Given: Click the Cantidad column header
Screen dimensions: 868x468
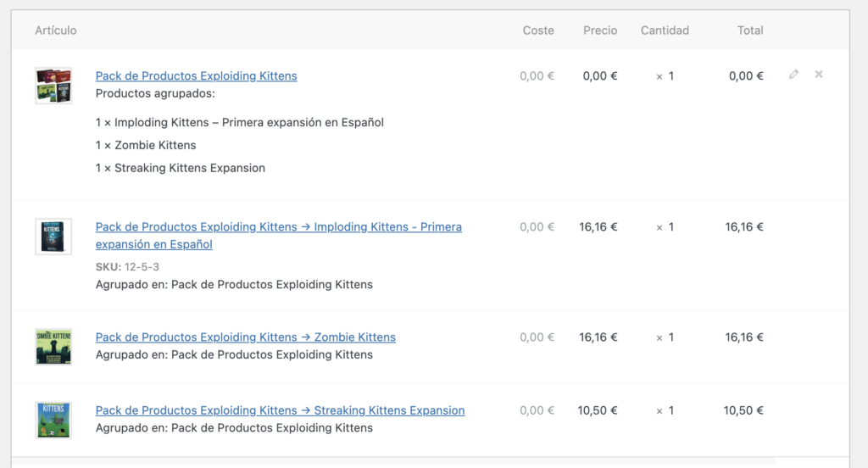Looking at the screenshot, I should 665,31.
